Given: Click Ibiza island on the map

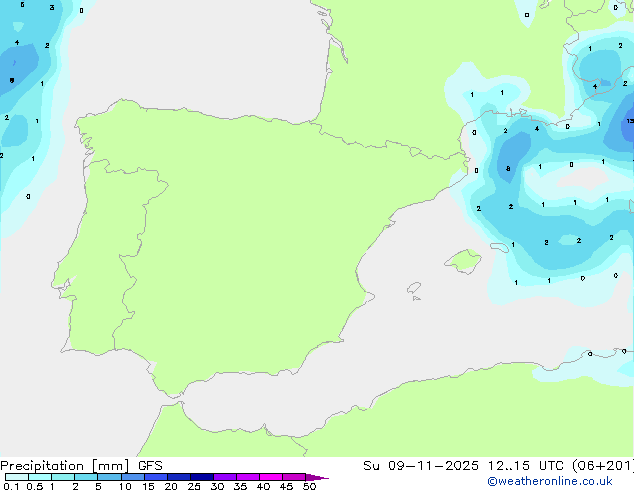Looking at the screenshot, I should tap(414, 288).
